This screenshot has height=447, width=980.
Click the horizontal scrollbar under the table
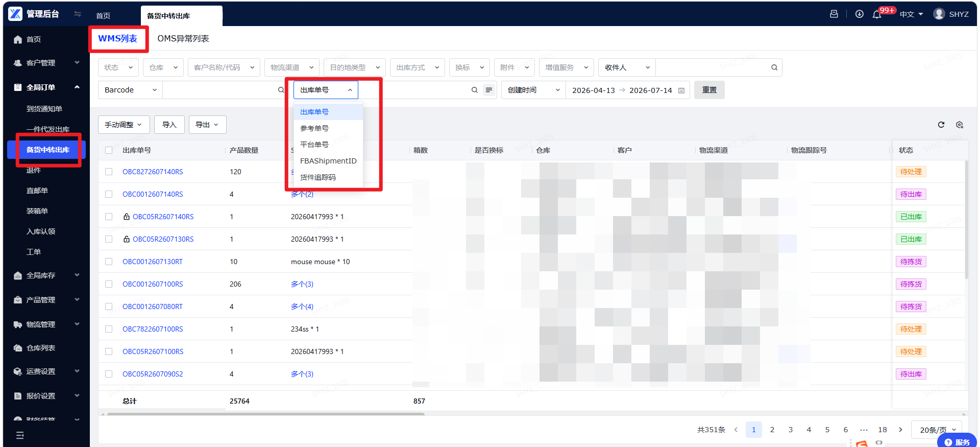(266, 414)
